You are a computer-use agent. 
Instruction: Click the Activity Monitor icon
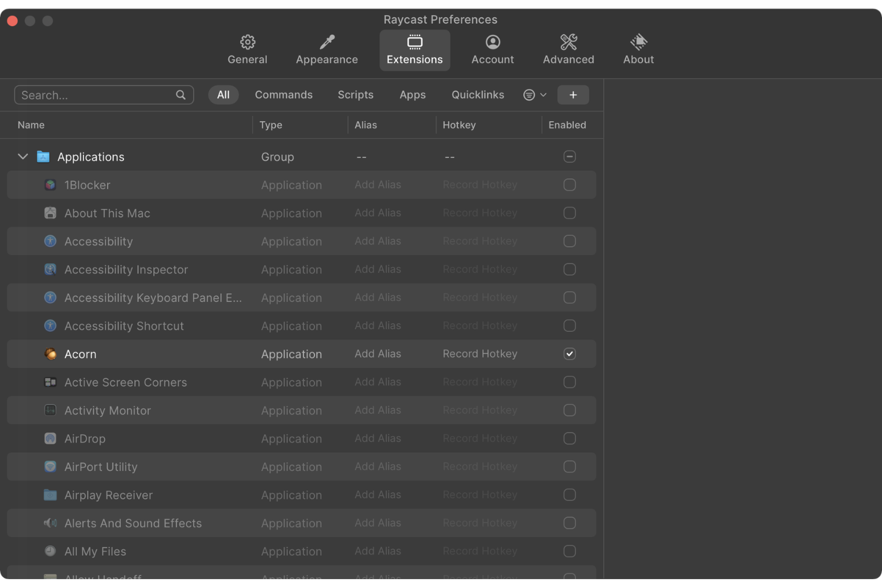[x=50, y=410]
